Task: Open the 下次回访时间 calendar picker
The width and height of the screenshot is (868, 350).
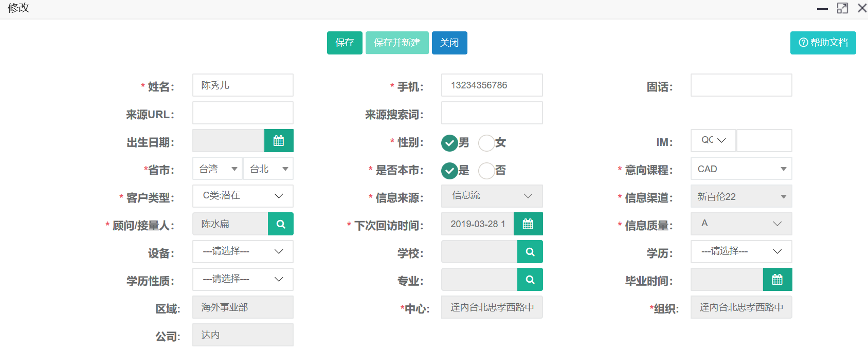Action: point(528,224)
